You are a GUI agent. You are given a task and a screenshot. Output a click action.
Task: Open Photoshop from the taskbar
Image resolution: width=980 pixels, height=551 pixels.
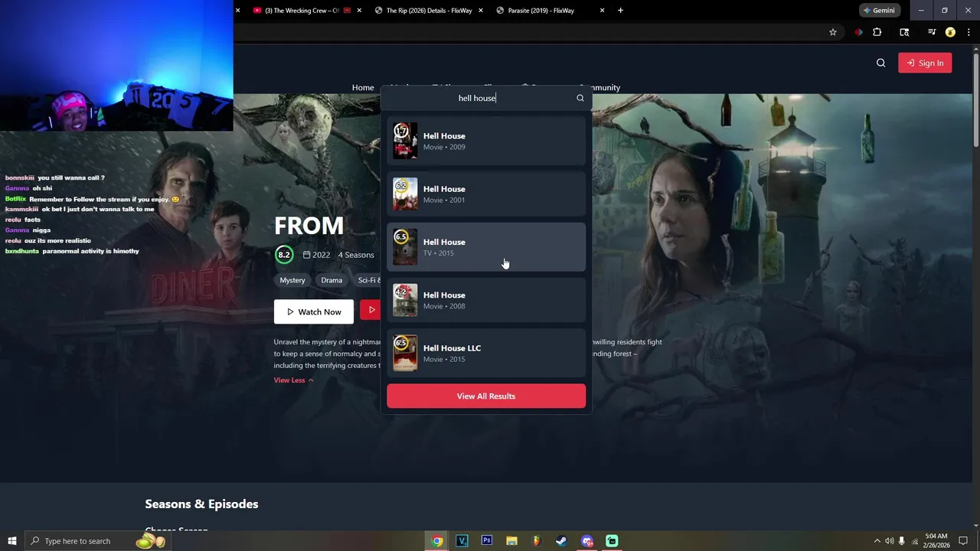[486, 541]
